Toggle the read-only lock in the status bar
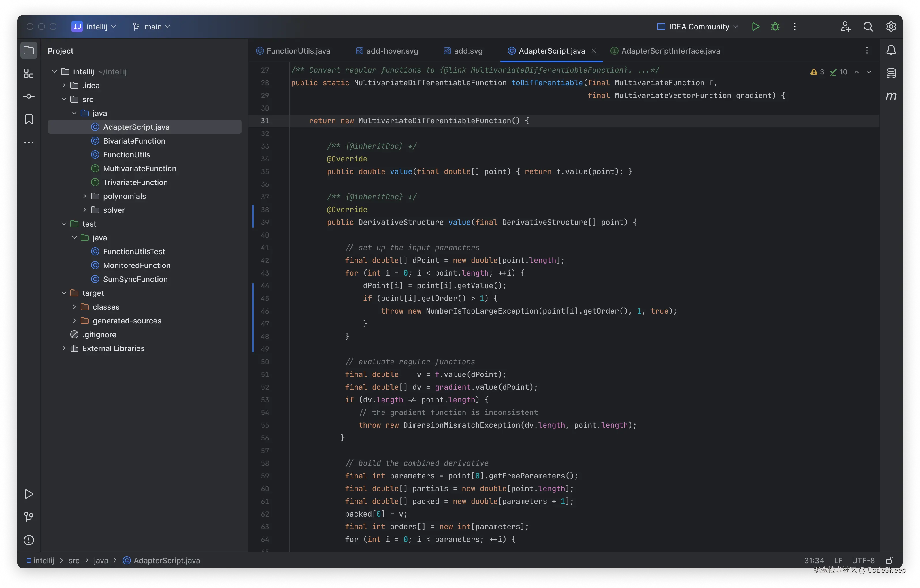The image size is (920, 588). tap(889, 560)
